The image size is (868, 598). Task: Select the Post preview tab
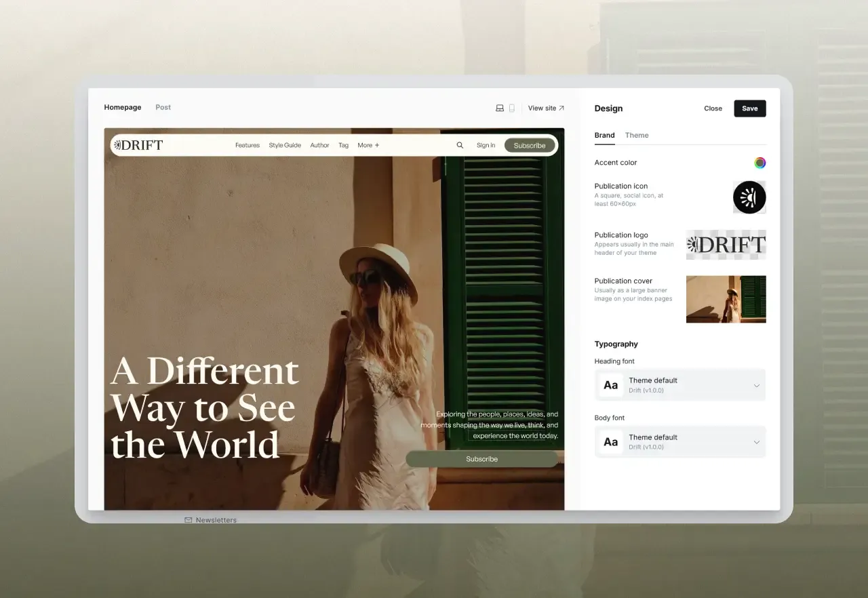click(163, 107)
